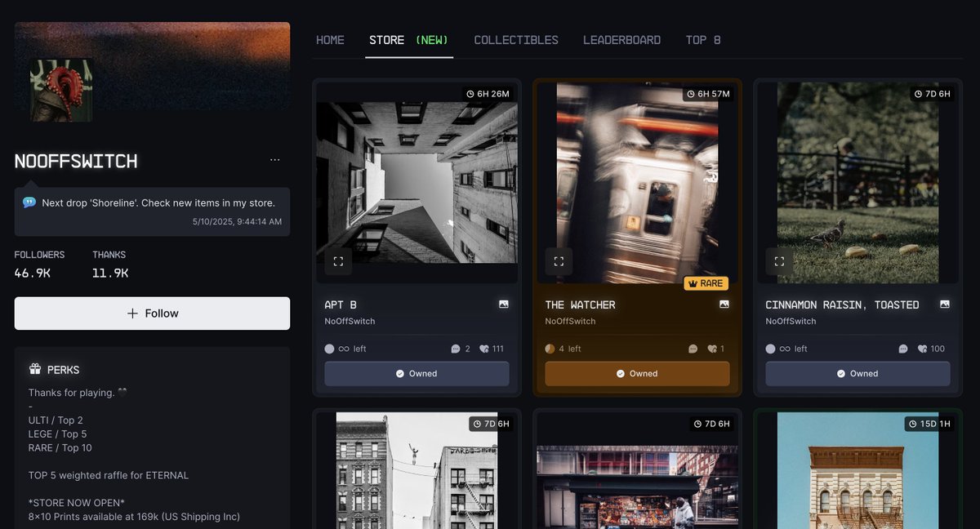Open comments icon on APT B card
Viewport: 980px width, 529px height.
(x=456, y=349)
